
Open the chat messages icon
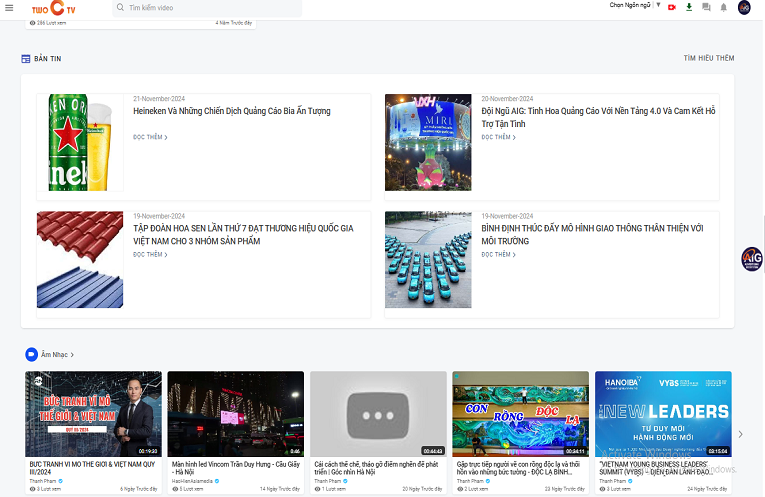click(706, 8)
